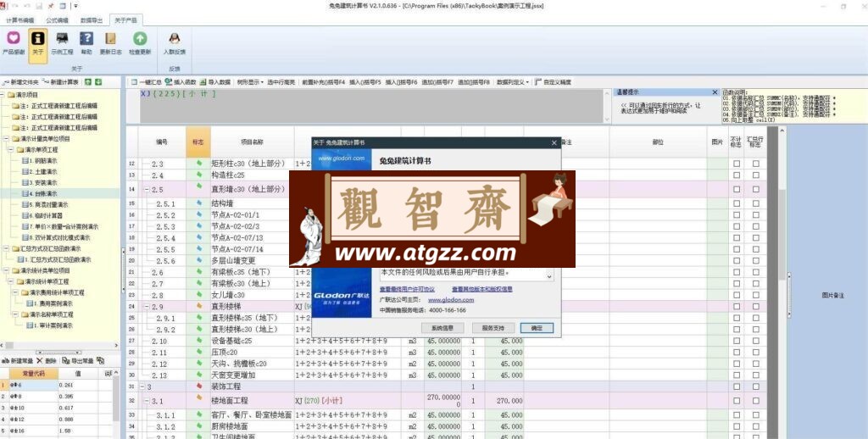Toggle 不计标志 checkbox for row 12

(737, 164)
